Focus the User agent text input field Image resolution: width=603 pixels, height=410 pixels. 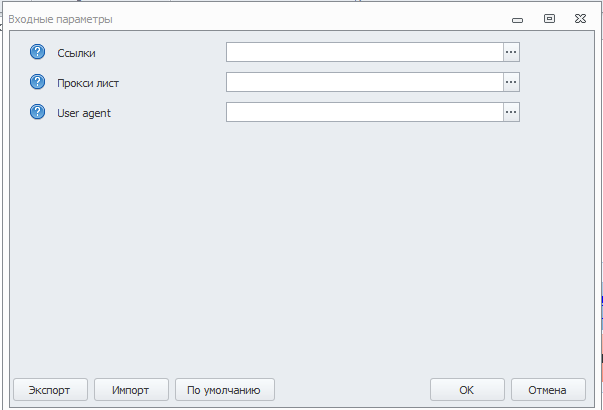pos(365,112)
